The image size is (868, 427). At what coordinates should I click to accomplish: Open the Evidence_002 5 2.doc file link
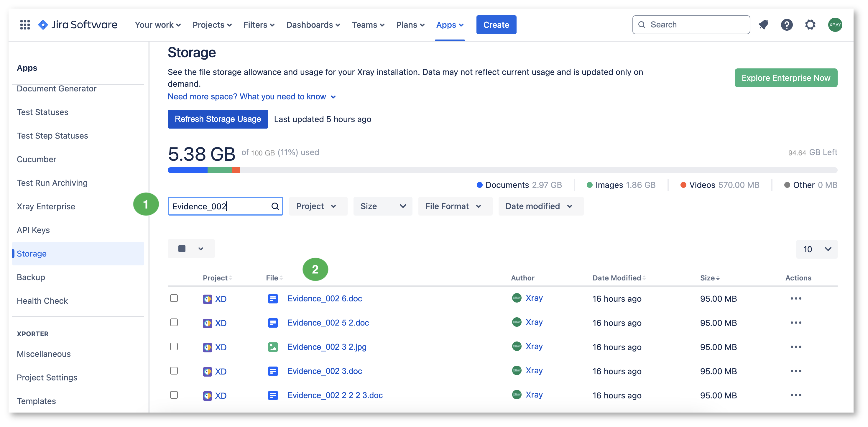[328, 323]
